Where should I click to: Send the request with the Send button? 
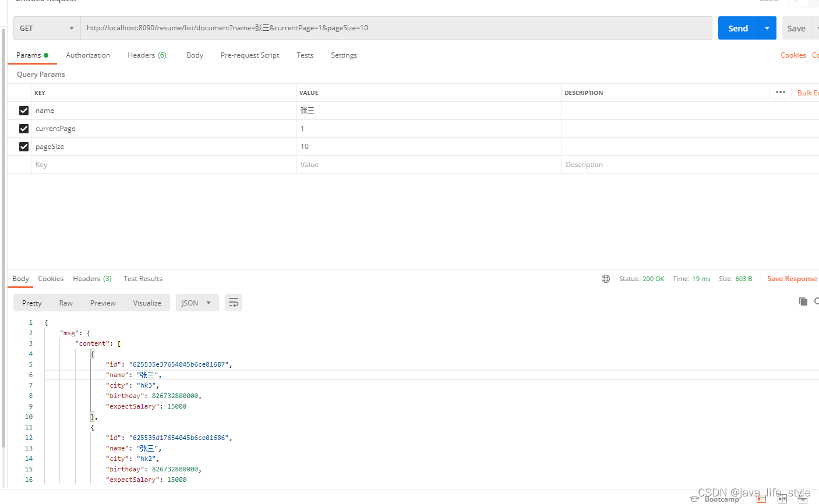pyautogui.click(x=738, y=28)
